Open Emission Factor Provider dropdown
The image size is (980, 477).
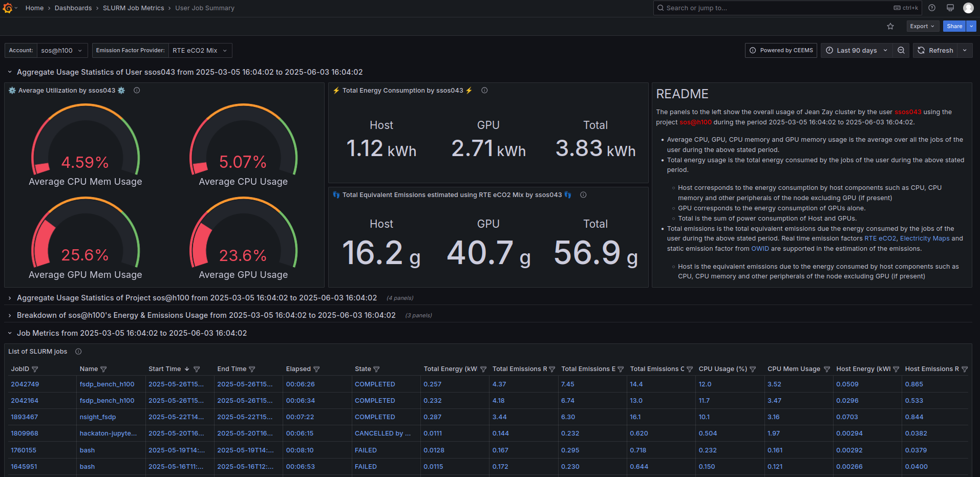(x=200, y=50)
